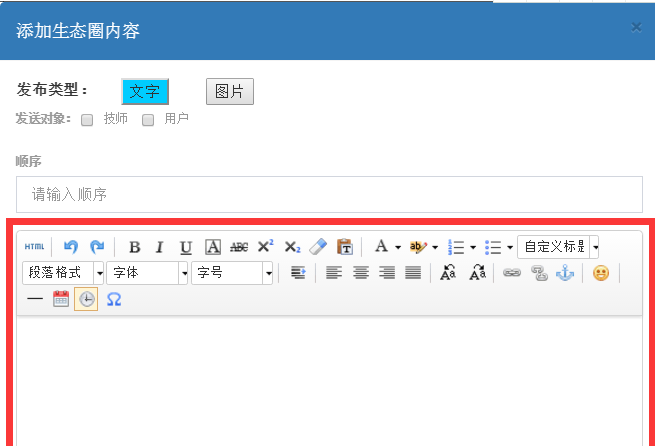Apply text highlight background color
655x446 pixels.
pyautogui.click(x=417, y=247)
